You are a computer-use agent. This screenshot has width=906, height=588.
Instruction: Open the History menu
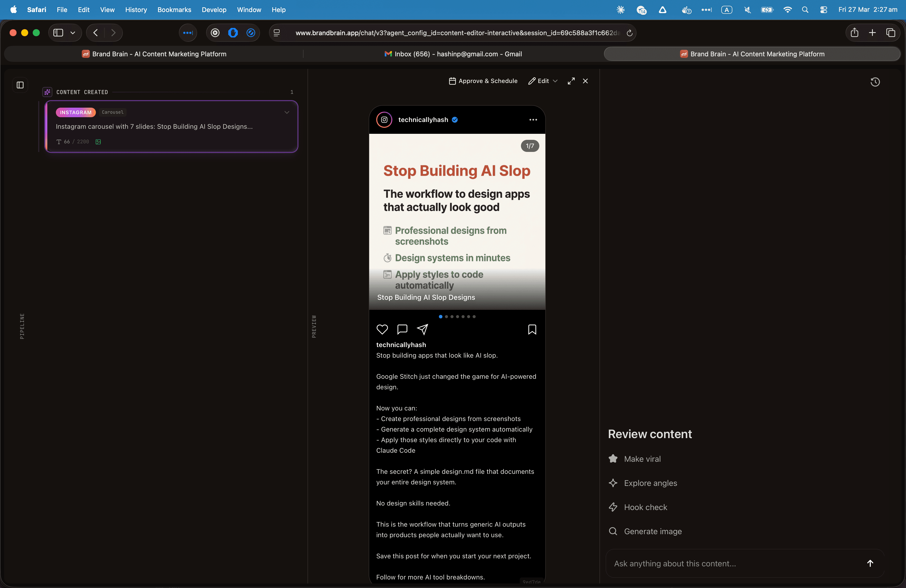(136, 10)
